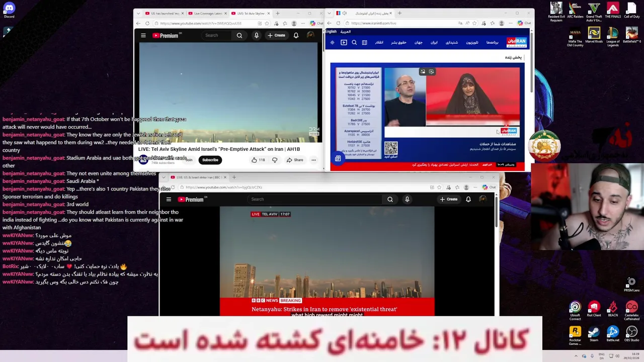Expand tab list in top YouTube browser window
Screen dimensions: 644x362
click(x=138, y=13)
